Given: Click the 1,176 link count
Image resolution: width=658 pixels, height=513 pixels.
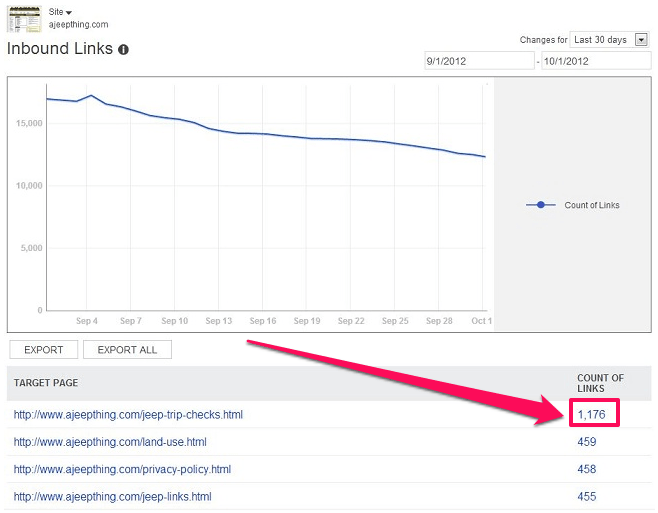Looking at the screenshot, I should pos(592,414).
